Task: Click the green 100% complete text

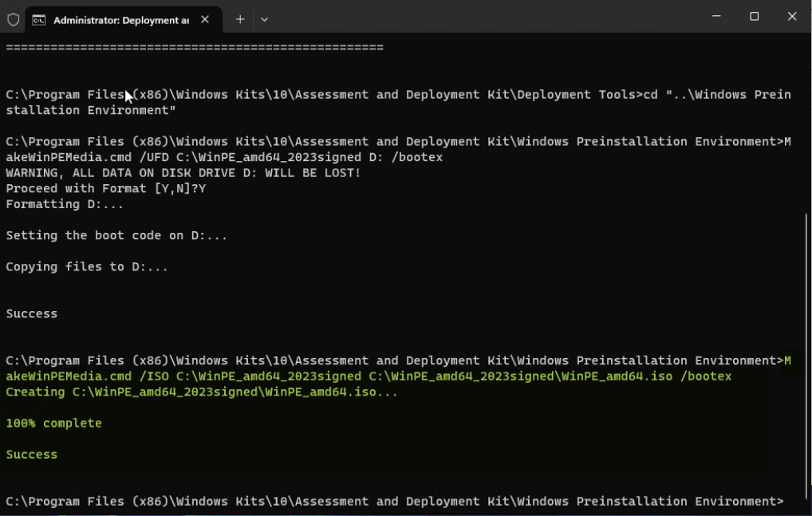Action: [53, 423]
